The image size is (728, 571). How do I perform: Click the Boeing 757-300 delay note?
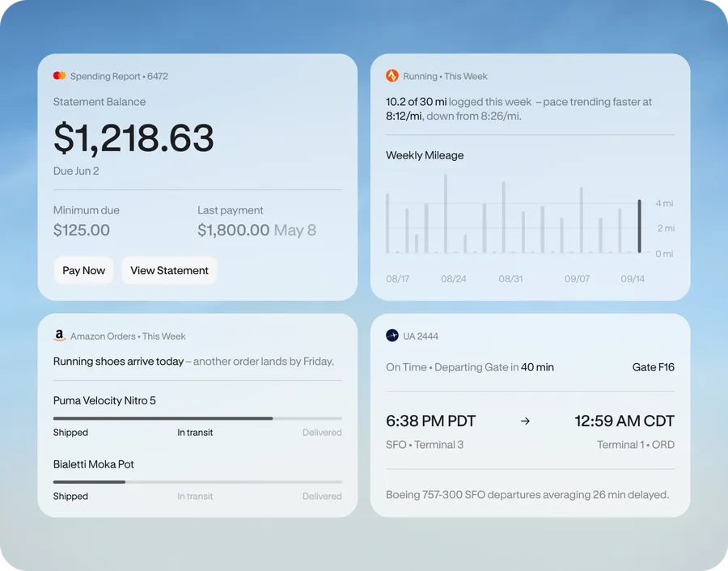tap(527, 495)
